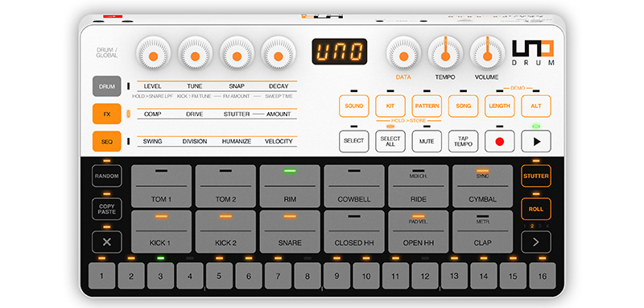Activate step 3 in the sequencer
644x308 pixels.
click(x=160, y=276)
